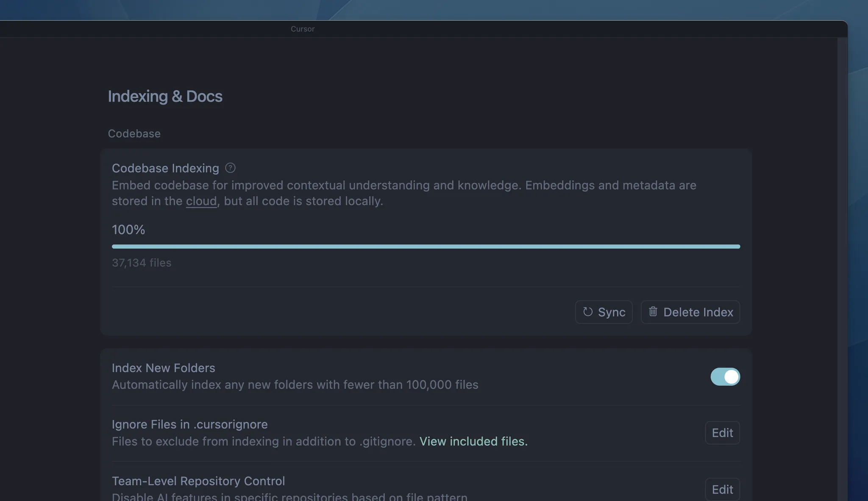The width and height of the screenshot is (868, 501).
Task: Select the Codebase section label
Action: 134,134
